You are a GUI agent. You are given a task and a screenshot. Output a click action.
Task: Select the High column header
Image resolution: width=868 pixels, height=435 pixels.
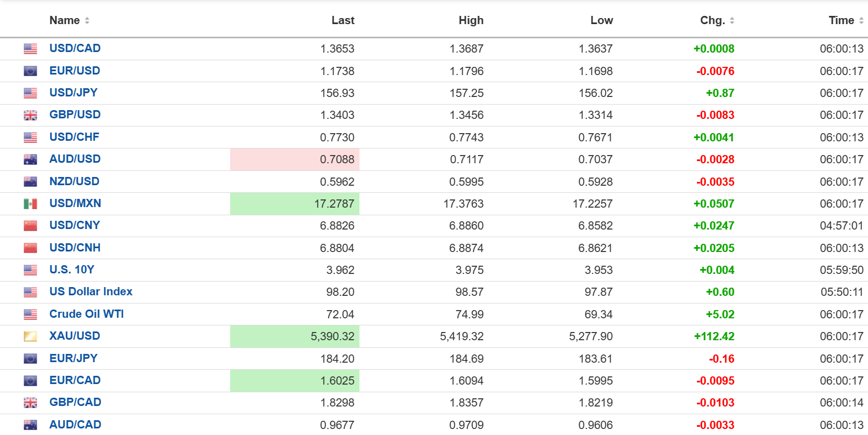coord(471,20)
